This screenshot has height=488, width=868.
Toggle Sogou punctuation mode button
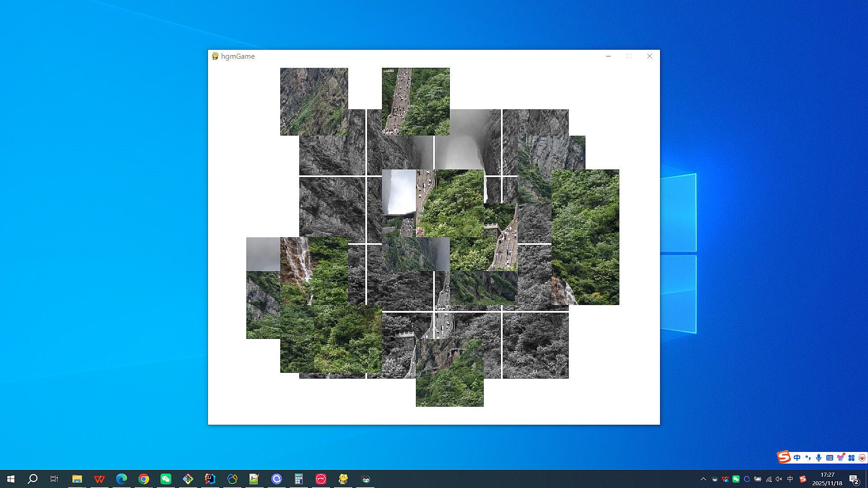808,458
